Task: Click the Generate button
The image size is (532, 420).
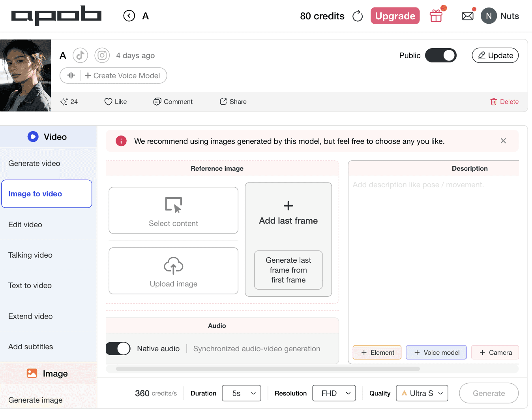Action: pos(489,393)
